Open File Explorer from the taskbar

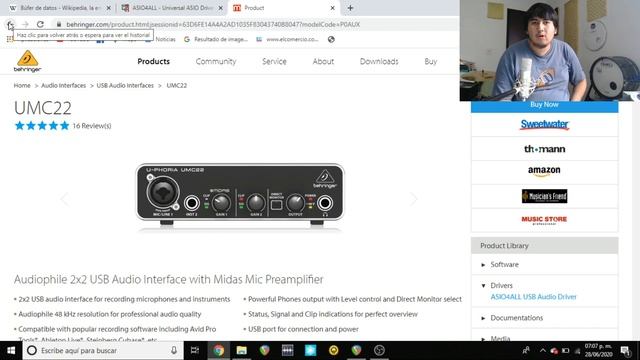(242, 350)
